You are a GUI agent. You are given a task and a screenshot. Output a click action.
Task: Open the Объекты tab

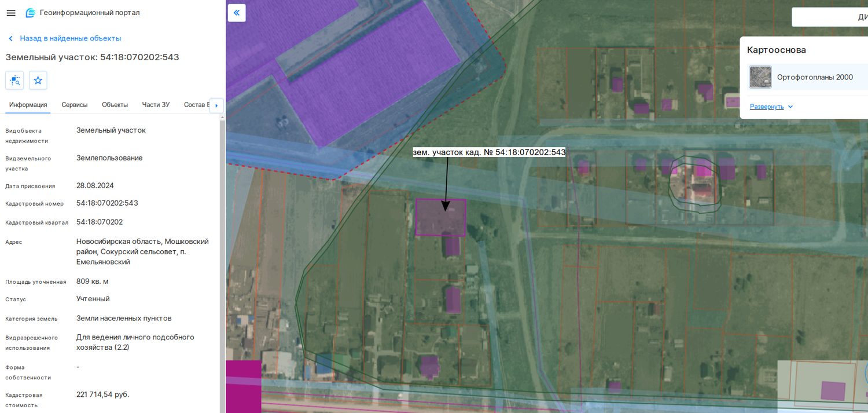pos(115,105)
